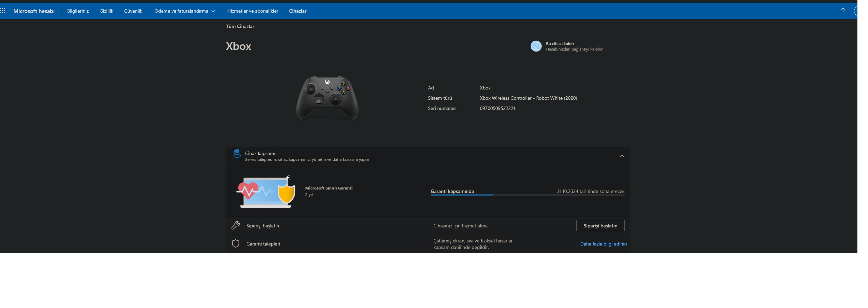Open the Microsoft hesabı home link
868x308 pixels.
(x=34, y=11)
